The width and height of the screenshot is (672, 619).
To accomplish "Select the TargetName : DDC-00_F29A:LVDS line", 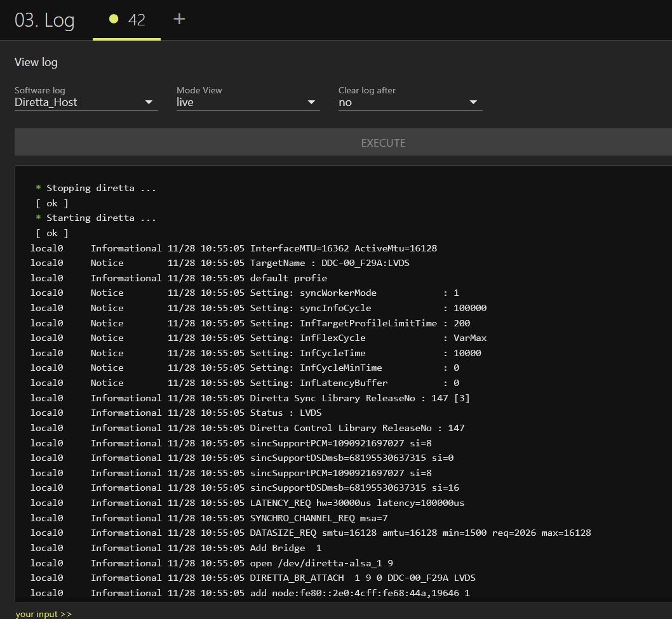I will click(x=220, y=263).
